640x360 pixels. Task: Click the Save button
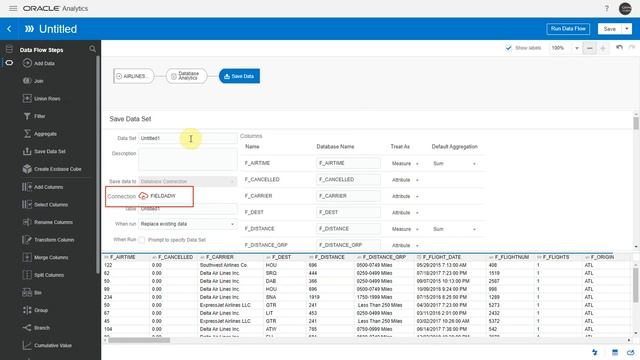click(609, 29)
